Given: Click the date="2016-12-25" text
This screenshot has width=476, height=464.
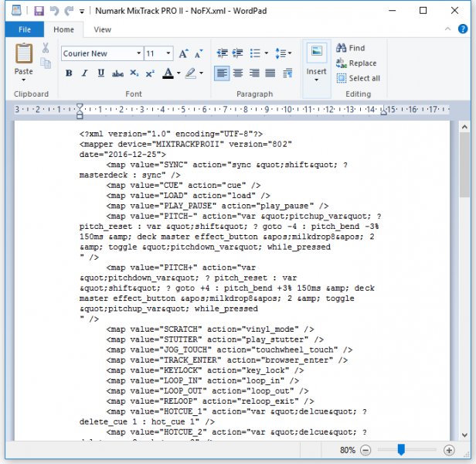Looking at the screenshot, I should [x=123, y=155].
